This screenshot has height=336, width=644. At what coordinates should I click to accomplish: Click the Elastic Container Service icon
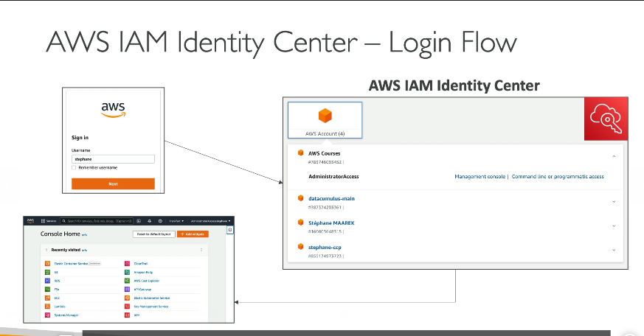47,263
